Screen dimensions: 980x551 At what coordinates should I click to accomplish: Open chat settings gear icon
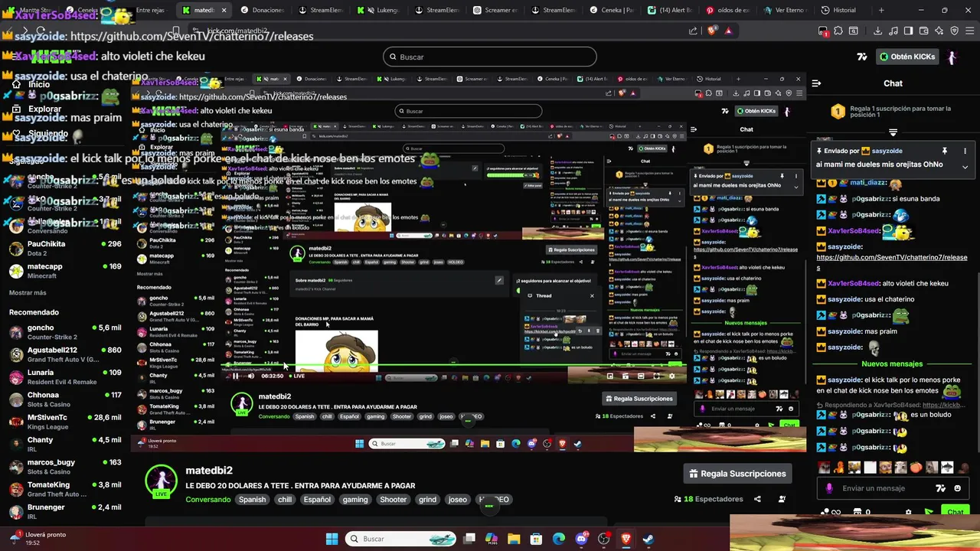(909, 512)
